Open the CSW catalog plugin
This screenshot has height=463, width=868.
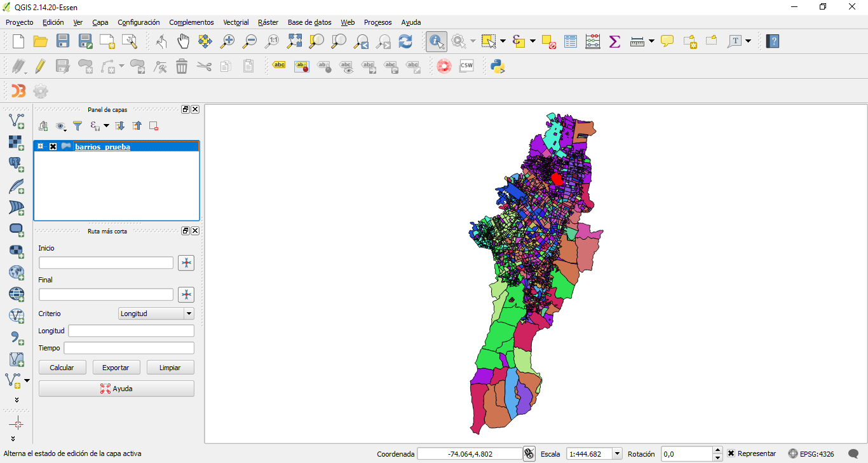[x=466, y=66]
